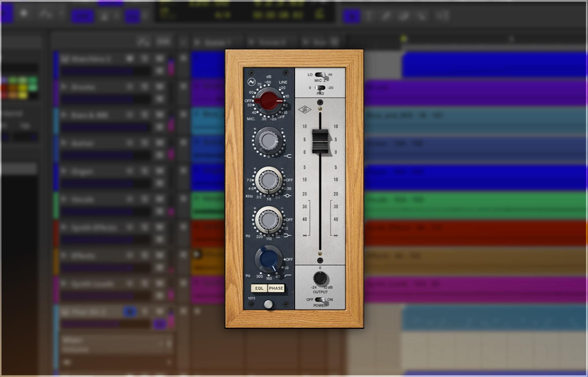The width and height of the screenshot is (588, 377).
Task: Click the 12 dB output knob label
Action: tap(328, 288)
